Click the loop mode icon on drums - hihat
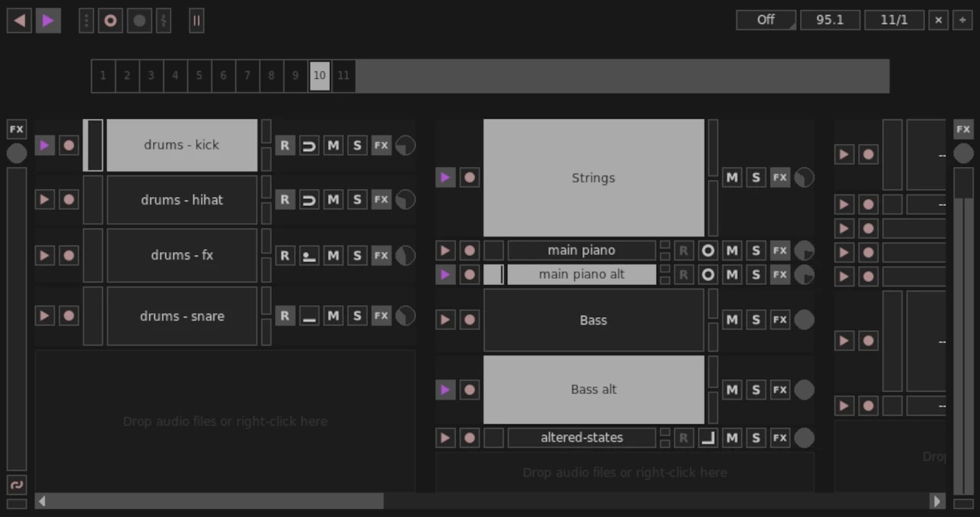The height and width of the screenshot is (517, 980). [x=309, y=199]
